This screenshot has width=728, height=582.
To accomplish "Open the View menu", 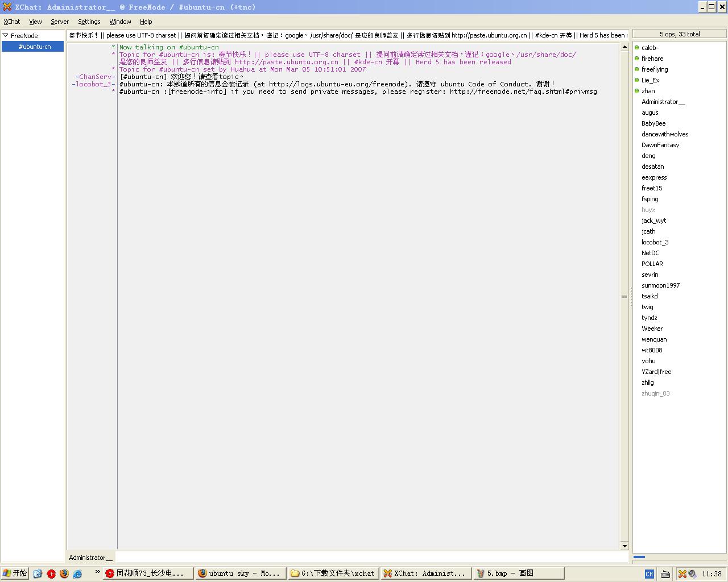I will pos(35,22).
